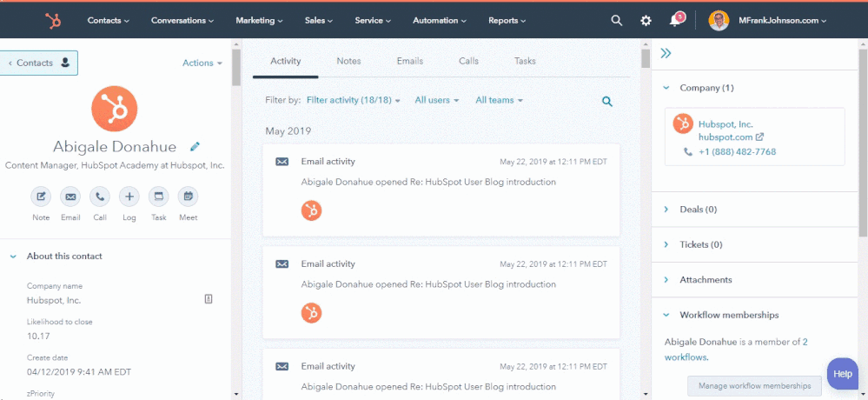Click the phone icon beside +1 (888) 482-7768
Viewport: 868px width, 400px height.
point(687,151)
